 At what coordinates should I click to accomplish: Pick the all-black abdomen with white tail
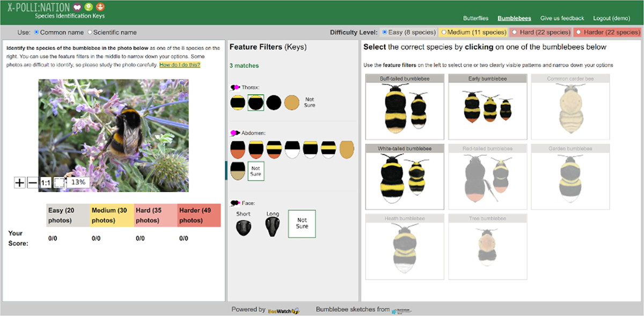coord(292,149)
